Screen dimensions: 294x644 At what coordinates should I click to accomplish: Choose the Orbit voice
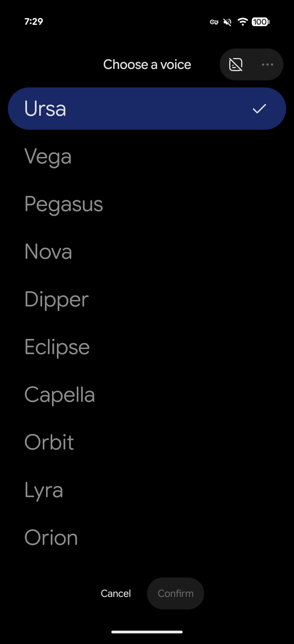(x=147, y=442)
